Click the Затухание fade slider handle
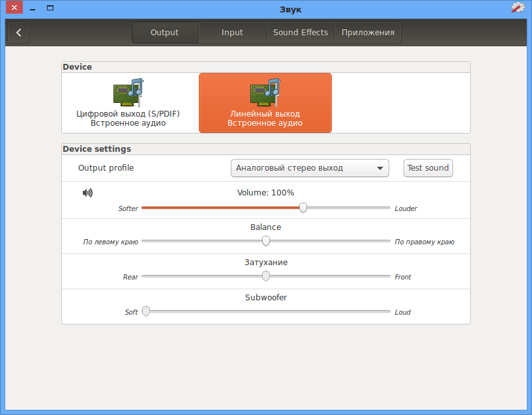 click(265, 276)
